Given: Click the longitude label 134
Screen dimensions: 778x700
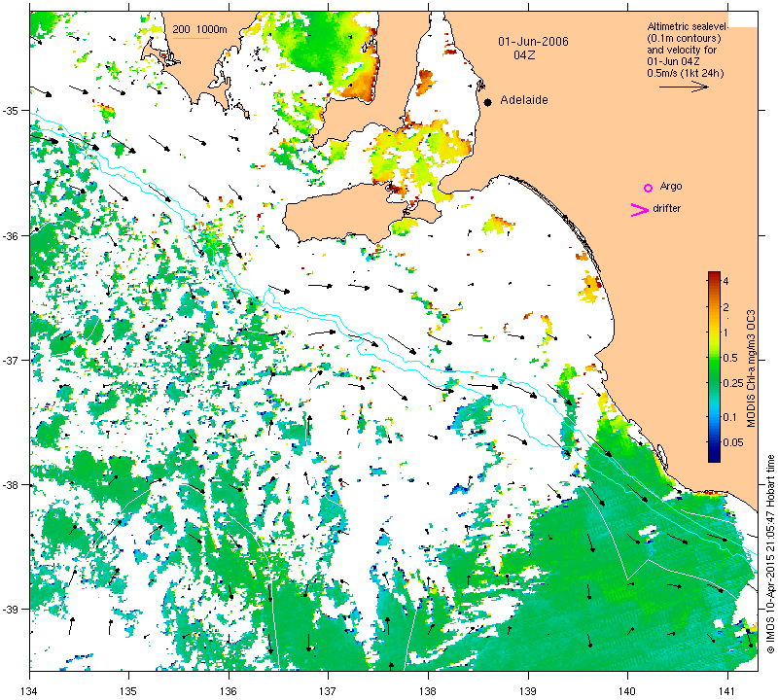Looking at the screenshot, I should point(30,689).
